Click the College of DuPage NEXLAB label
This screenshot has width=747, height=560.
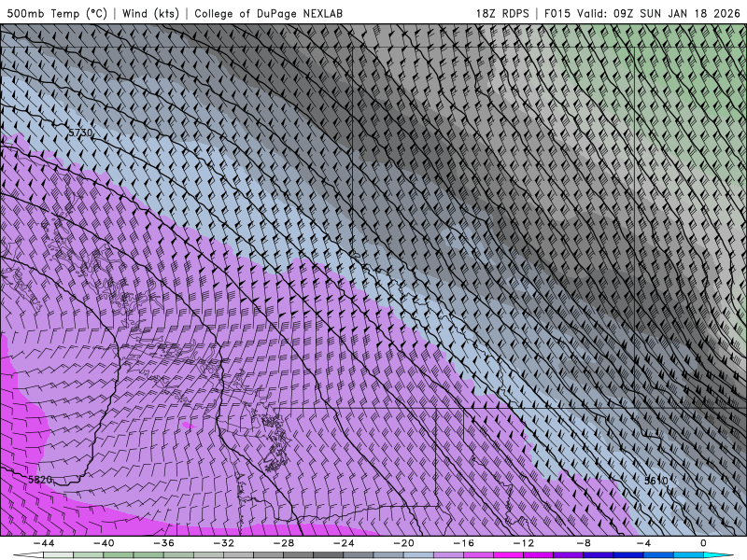(268, 13)
